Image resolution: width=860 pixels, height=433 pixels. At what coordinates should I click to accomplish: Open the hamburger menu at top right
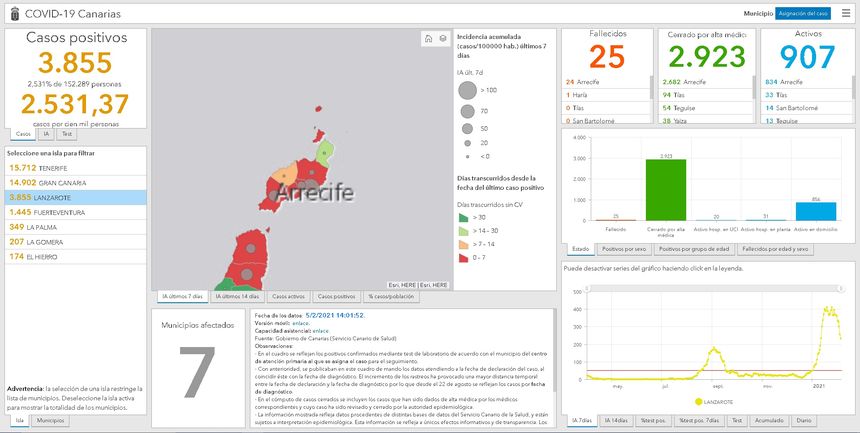[x=845, y=13]
